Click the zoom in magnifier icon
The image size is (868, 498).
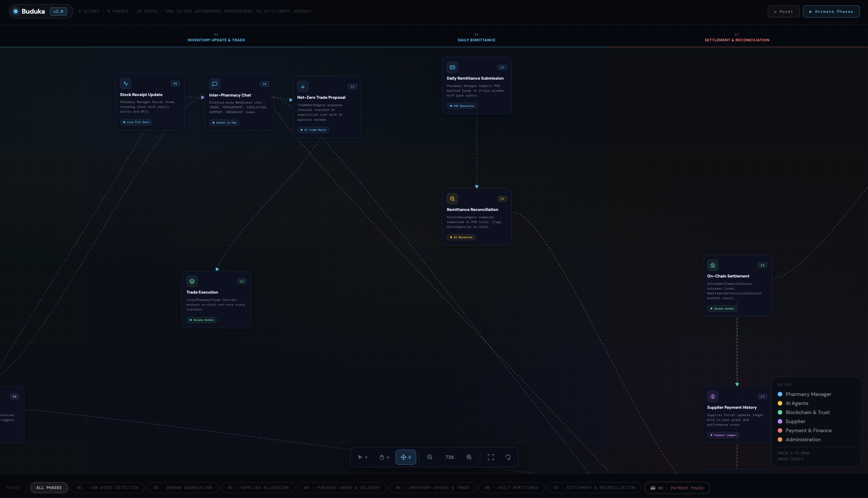click(x=469, y=457)
